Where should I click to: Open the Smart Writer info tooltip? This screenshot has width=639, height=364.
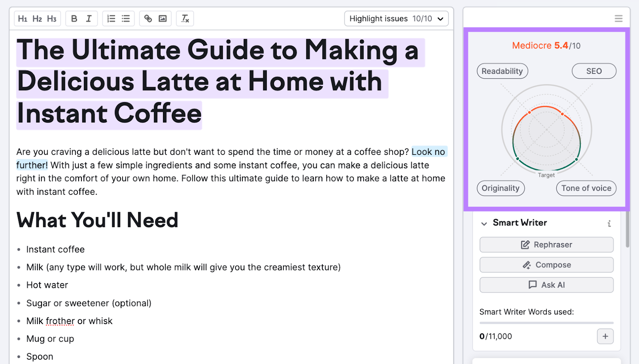tap(609, 224)
